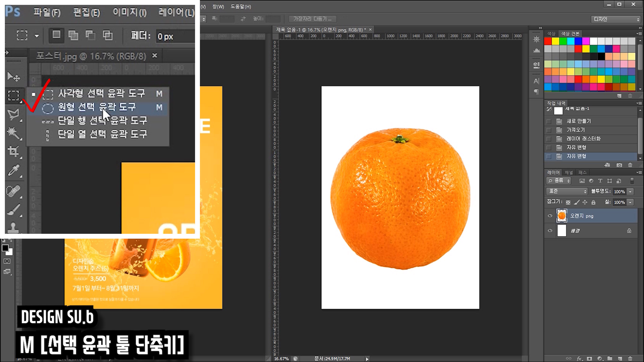
Task: Open the 표준 blend mode dropdown
Action: tap(567, 191)
